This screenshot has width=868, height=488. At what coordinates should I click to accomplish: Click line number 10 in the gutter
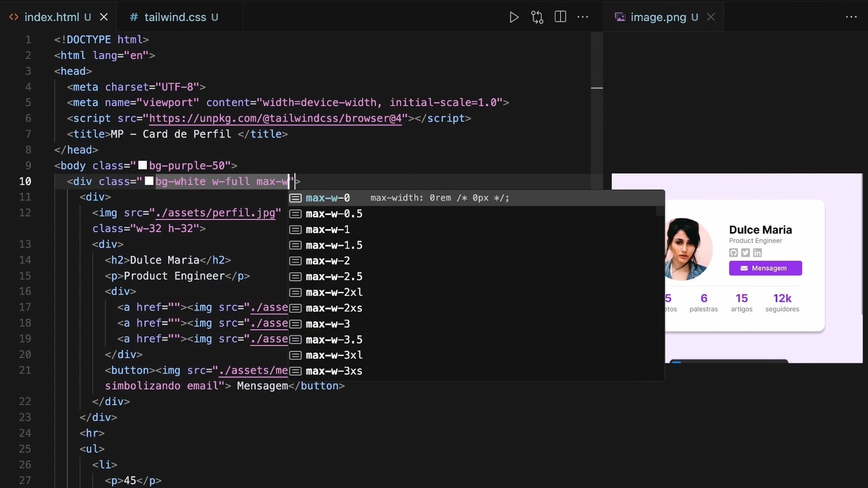point(25,181)
